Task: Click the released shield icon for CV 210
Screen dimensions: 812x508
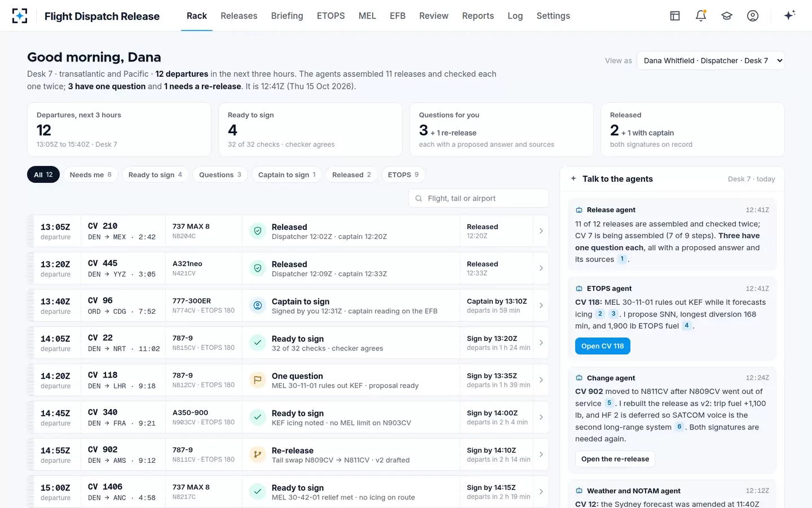Action: [258, 231]
